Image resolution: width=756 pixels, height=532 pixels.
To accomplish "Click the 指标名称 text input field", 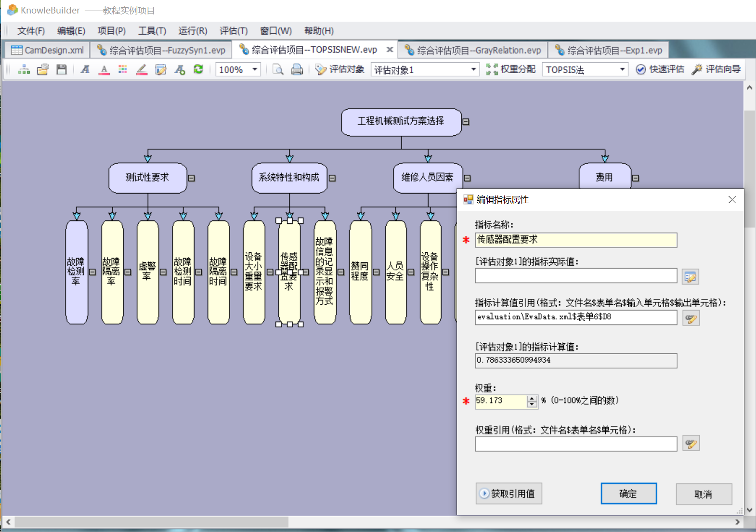I will (576, 240).
